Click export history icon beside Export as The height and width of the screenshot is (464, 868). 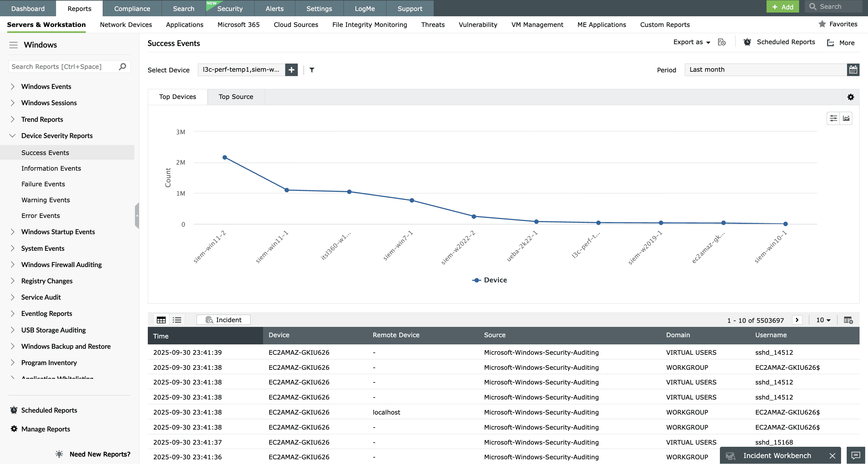click(721, 42)
